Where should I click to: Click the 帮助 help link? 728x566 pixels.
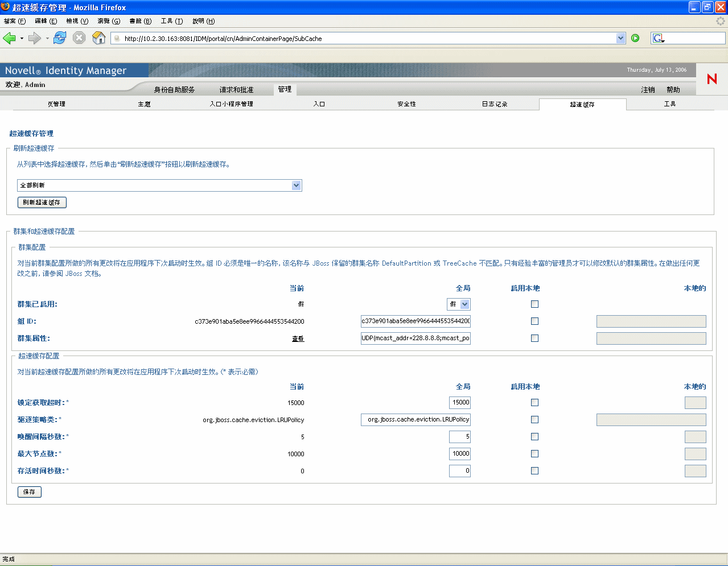[673, 90]
